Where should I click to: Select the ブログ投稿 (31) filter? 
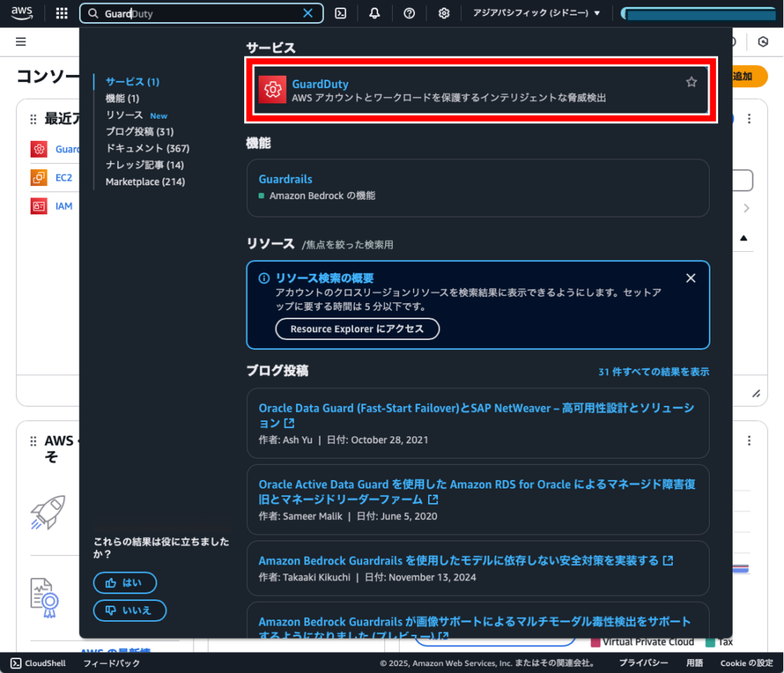coord(139,132)
